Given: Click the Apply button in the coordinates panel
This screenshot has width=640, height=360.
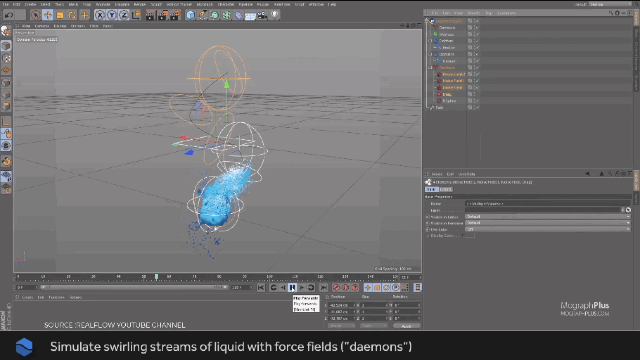Looking at the screenshot, I should pyautogui.click(x=407, y=326).
